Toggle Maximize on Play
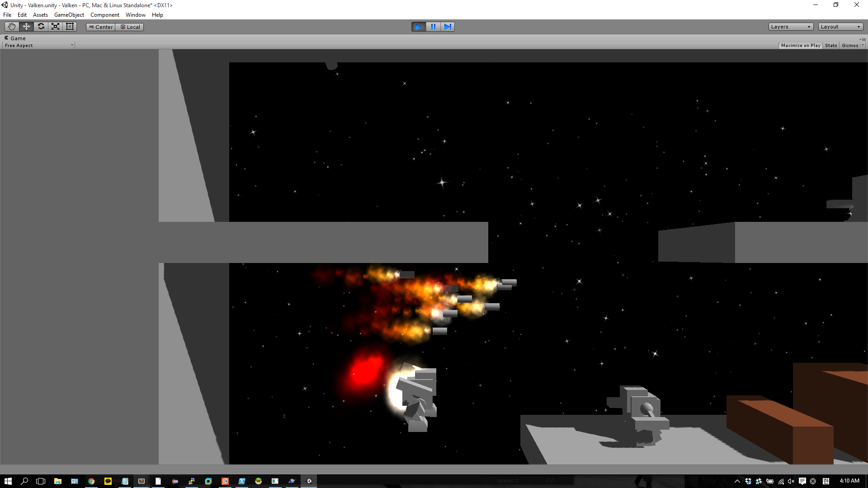 [800, 46]
